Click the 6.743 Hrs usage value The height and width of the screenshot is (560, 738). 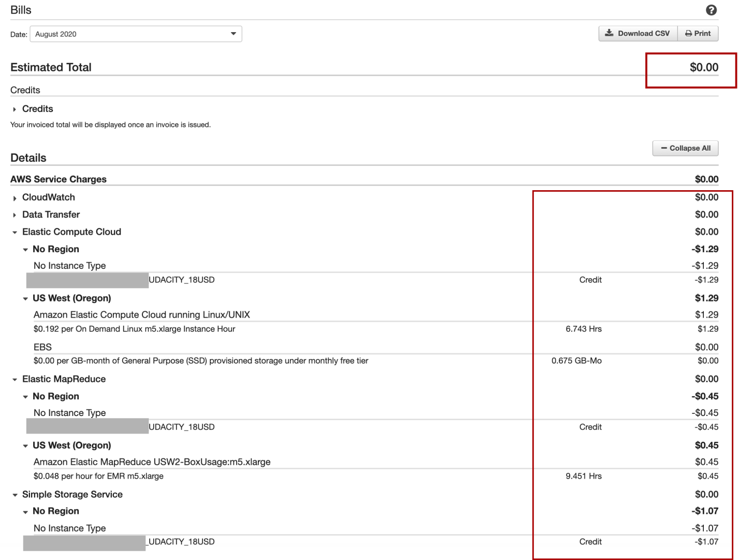point(584,329)
